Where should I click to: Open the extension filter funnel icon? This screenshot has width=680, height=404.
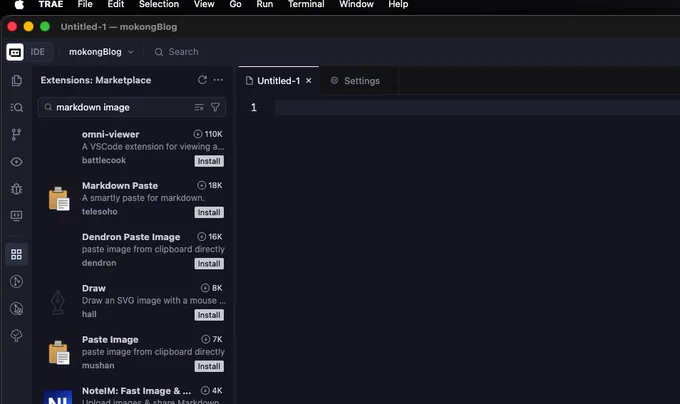pos(215,107)
